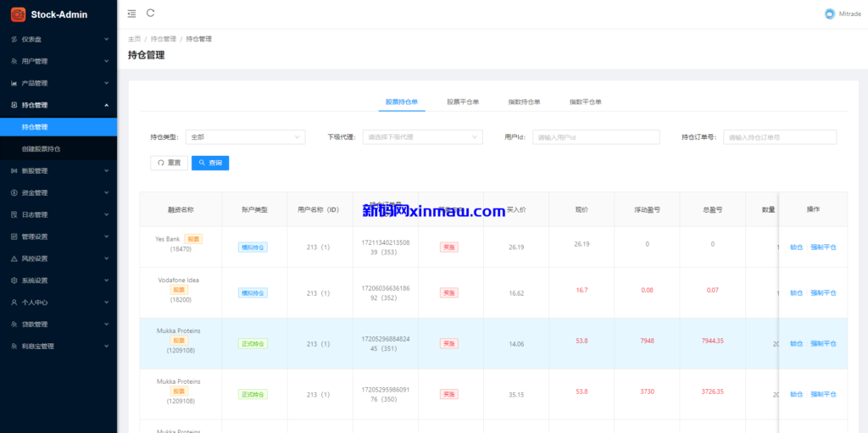Open the 持仓类型 dropdown showing 全部
The width and height of the screenshot is (868, 433).
pyautogui.click(x=245, y=136)
